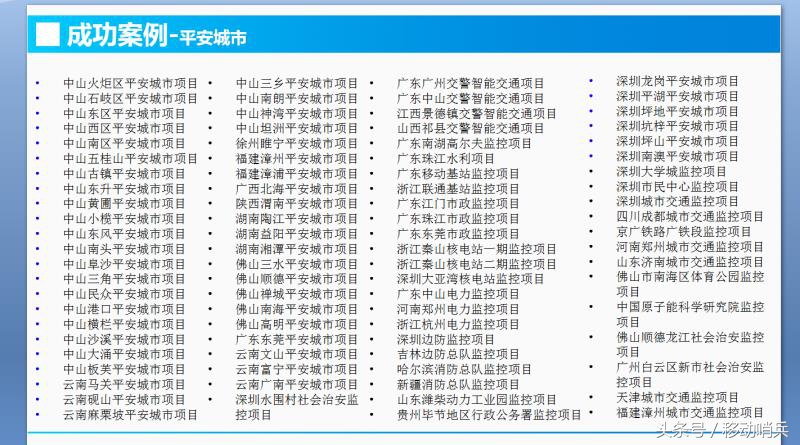Viewport: 800px width, 445px height.
Task: Select 深圳平湖平安城市项目
Action: [x=678, y=96]
